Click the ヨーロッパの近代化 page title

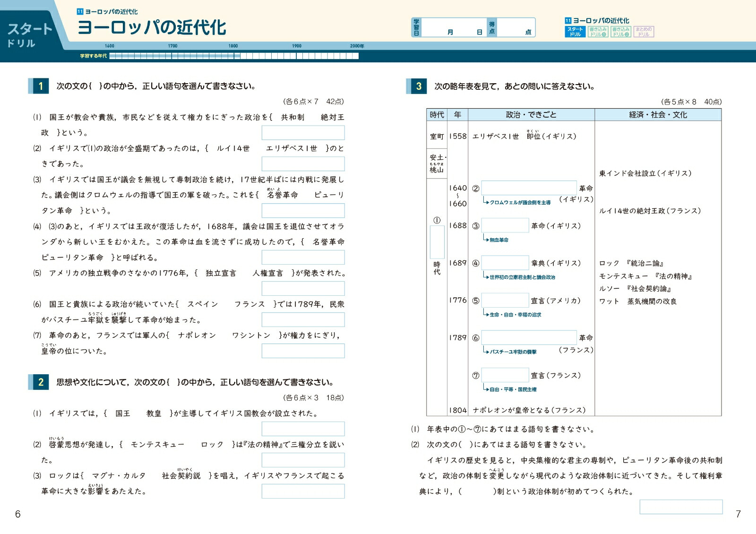pos(152,27)
